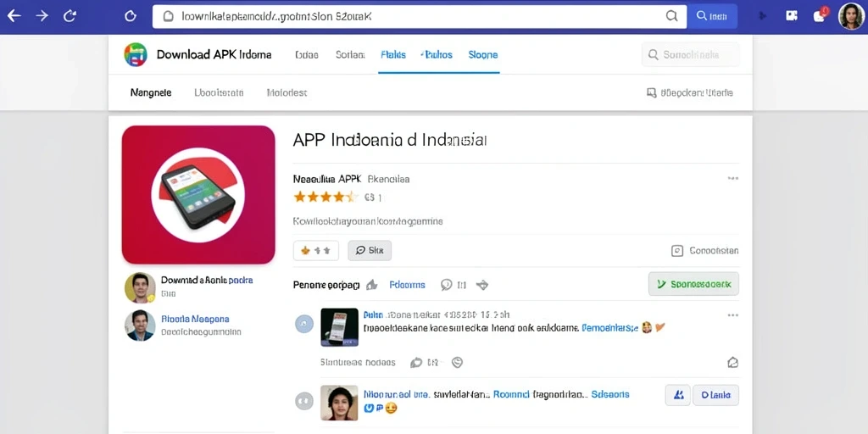Open the profile avatar in top-right corner
Viewport: 868px width, 434px height.
coord(851,16)
